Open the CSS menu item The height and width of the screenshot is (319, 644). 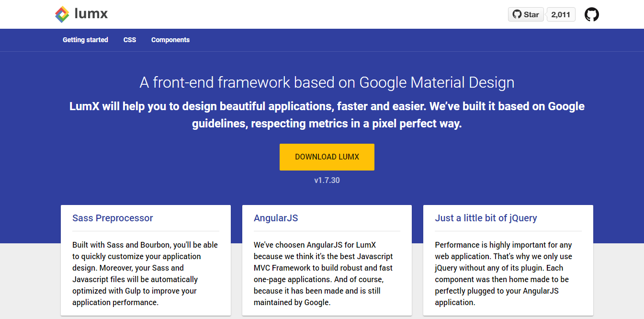[x=130, y=40]
